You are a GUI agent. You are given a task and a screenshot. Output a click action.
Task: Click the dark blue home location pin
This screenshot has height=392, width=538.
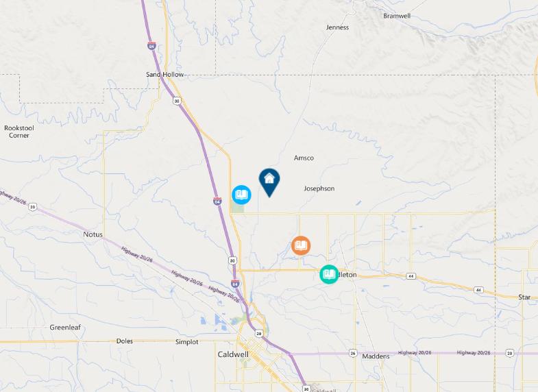pos(269,182)
